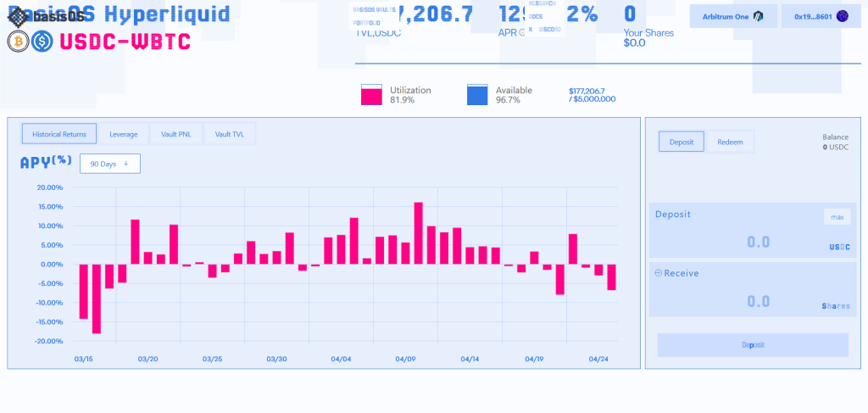The height and width of the screenshot is (413, 868).
Task: Click the max amount button
Action: point(837,217)
